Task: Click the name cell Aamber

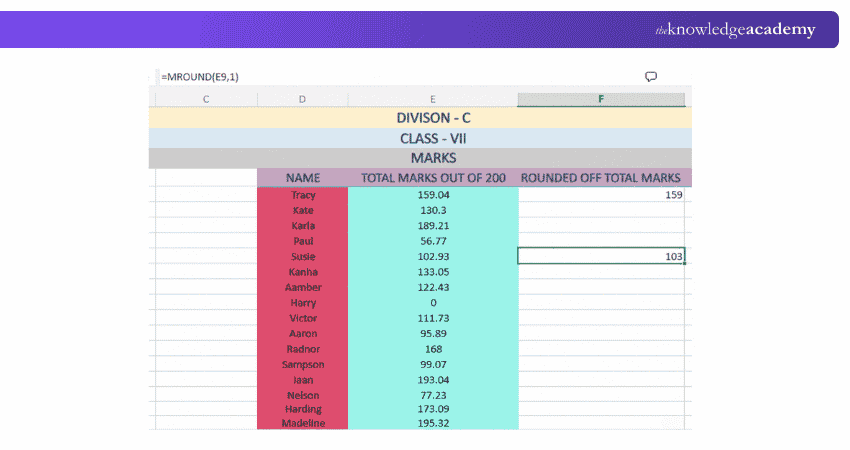Action: [x=302, y=287]
